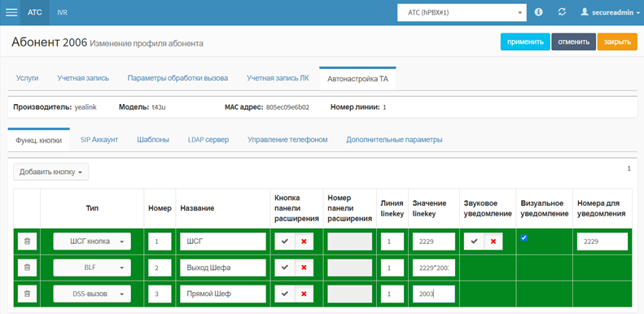The height and width of the screenshot is (314, 644).
Task: Open the LDAP сервер subtab
Action: [208, 140]
